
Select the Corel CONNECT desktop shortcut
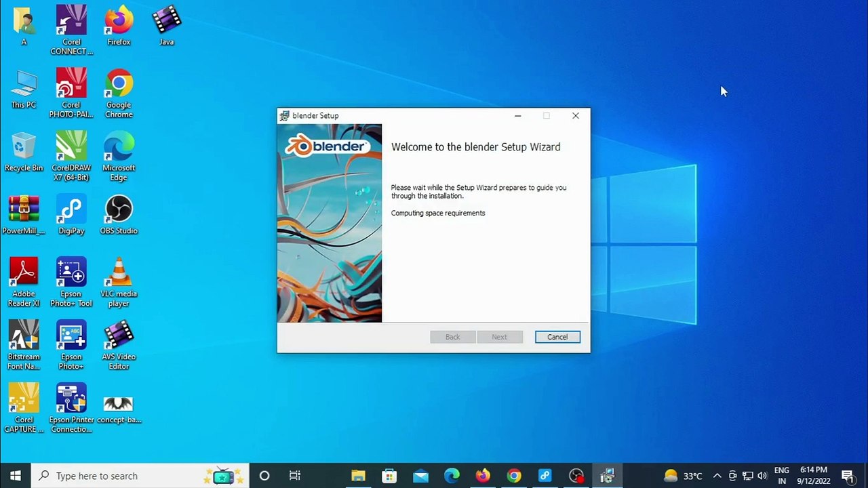click(71, 30)
